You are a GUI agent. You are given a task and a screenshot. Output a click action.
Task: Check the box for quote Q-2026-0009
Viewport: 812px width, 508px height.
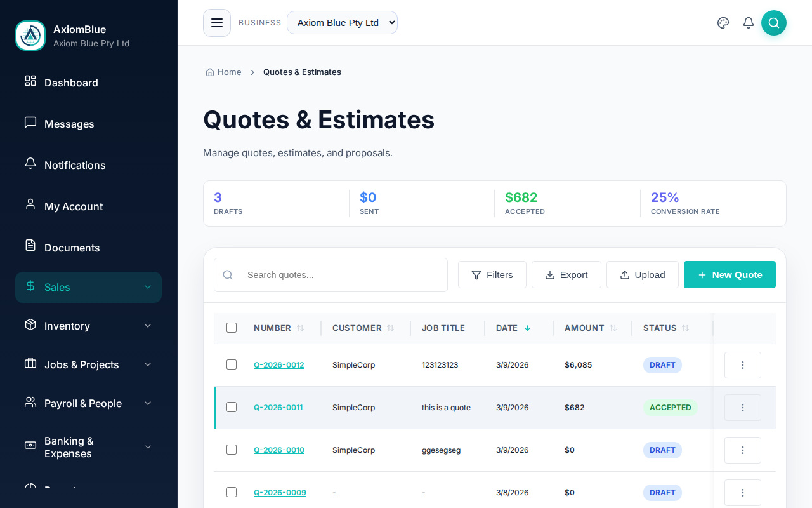click(232, 492)
